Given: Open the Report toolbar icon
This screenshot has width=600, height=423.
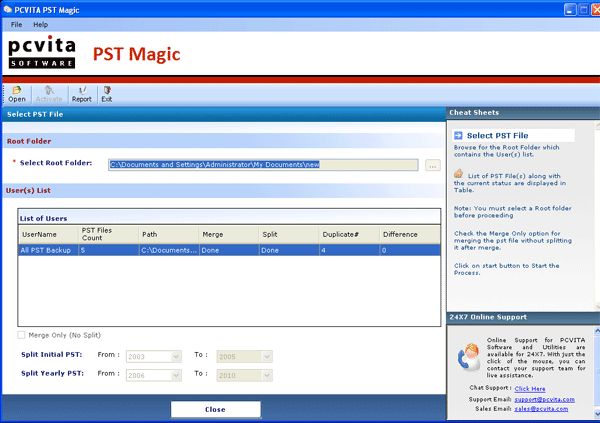Looking at the screenshot, I should pos(81,94).
